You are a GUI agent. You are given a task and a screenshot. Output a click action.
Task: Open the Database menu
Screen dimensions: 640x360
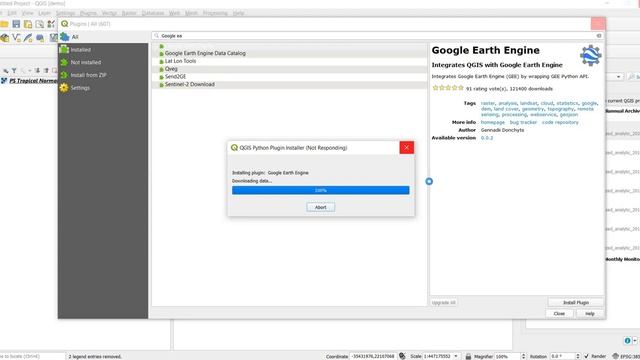point(153,13)
